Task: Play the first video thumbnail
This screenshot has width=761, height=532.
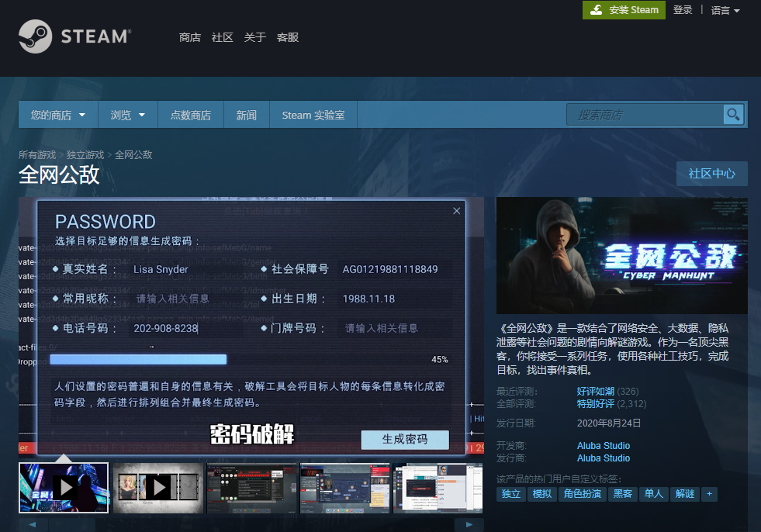Action: [x=63, y=487]
